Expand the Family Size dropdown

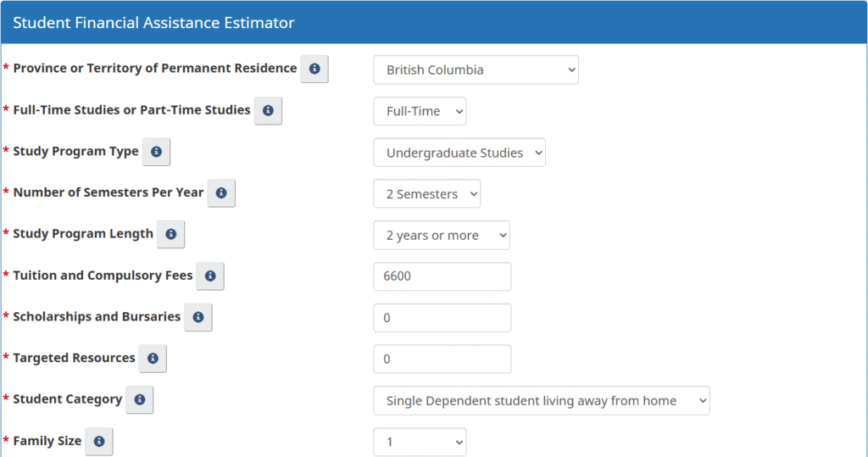pyautogui.click(x=420, y=442)
